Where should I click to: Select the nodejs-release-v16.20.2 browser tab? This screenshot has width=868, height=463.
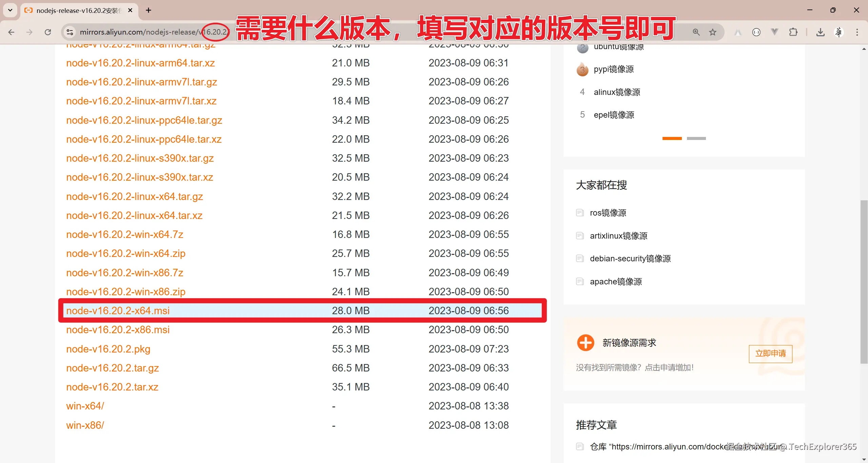pos(78,11)
